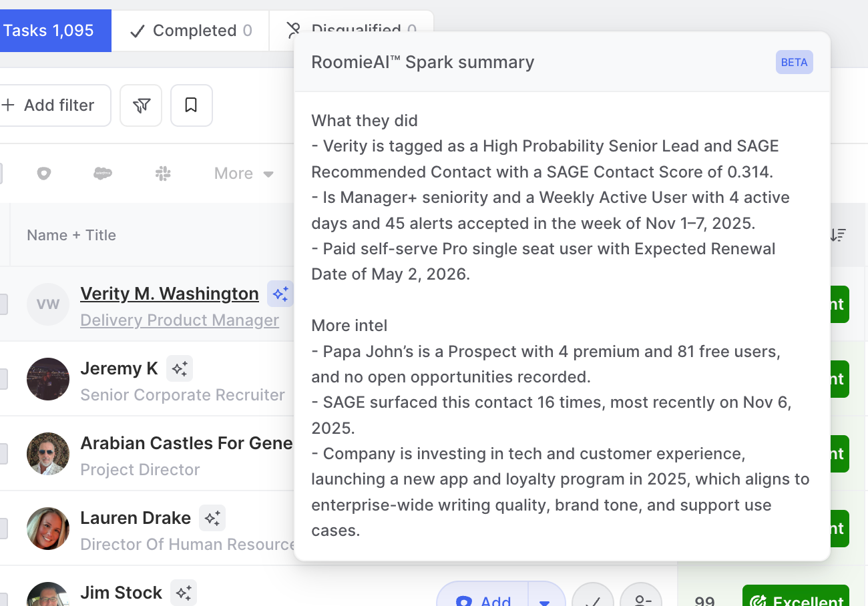Image resolution: width=868 pixels, height=606 pixels.
Task: Click the 'Company is investing in tech' line
Action: 560,492
